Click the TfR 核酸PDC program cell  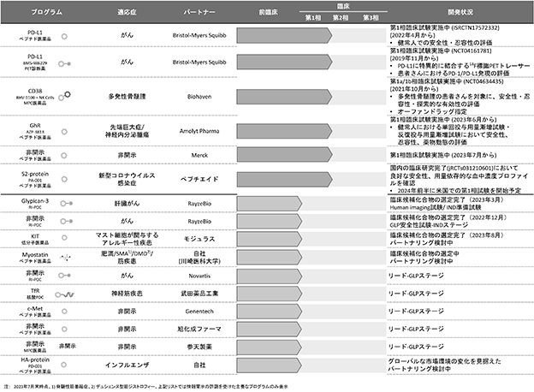coord(35,294)
